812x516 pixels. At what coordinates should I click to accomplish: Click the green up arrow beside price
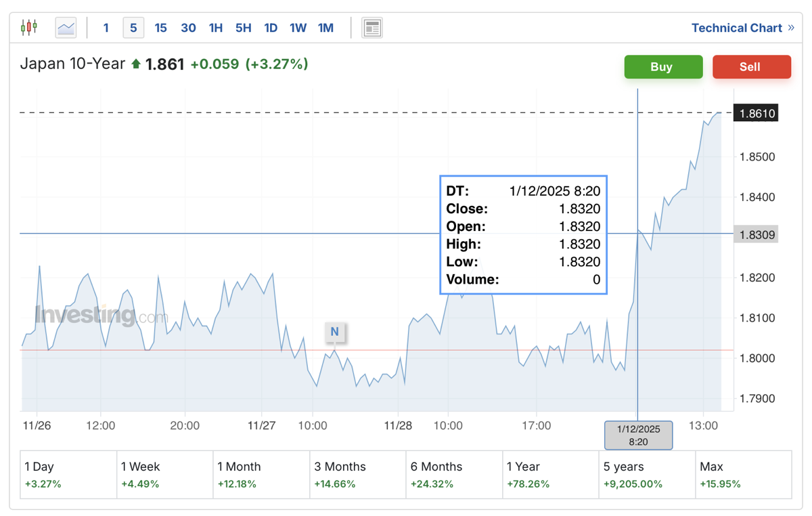(x=136, y=64)
